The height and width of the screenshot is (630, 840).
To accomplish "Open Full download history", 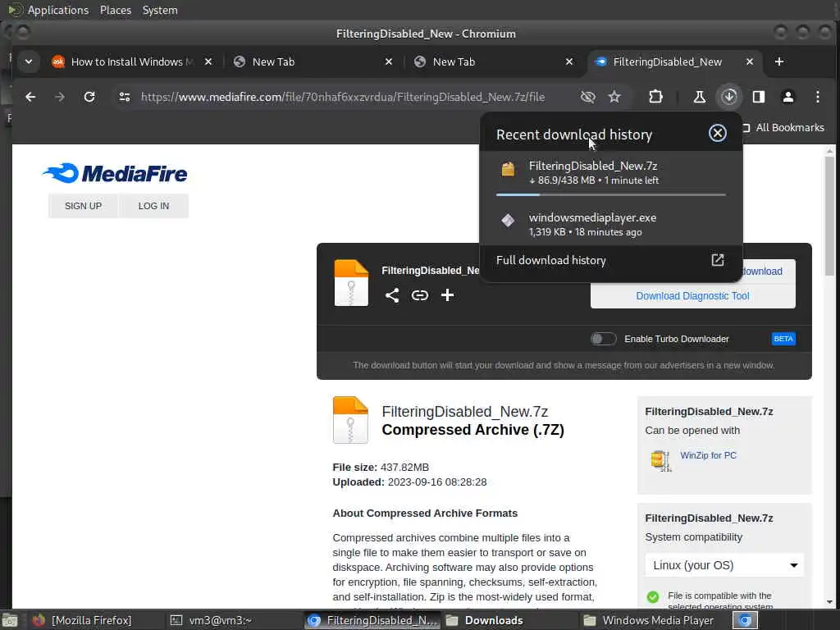I will point(610,260).
